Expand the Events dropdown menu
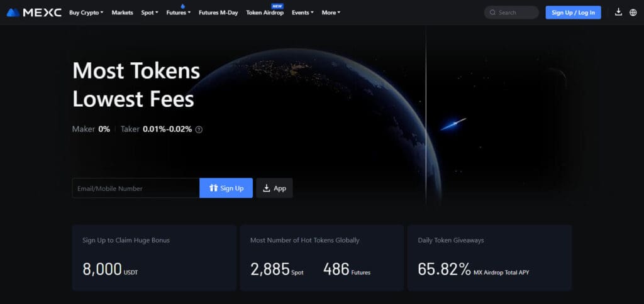Image resolution: width=644 pixels, height=304 pixels. click(x=303, y=13)
